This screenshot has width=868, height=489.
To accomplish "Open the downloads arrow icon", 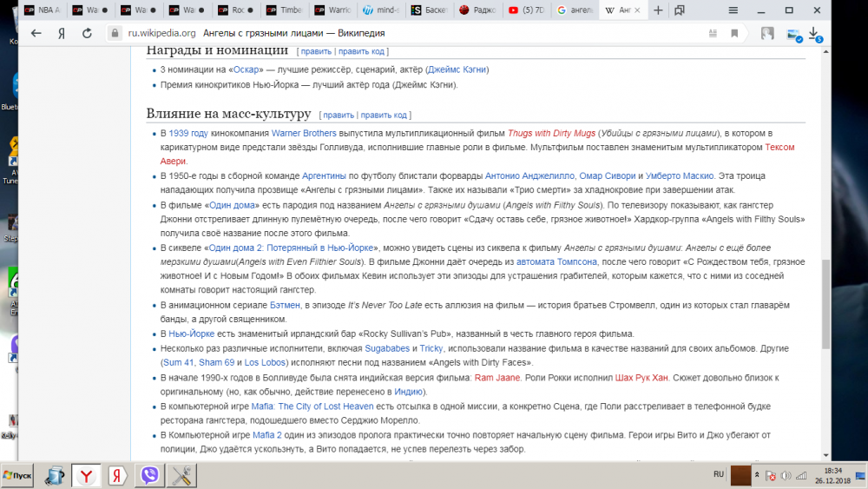I will click(814, 33).
